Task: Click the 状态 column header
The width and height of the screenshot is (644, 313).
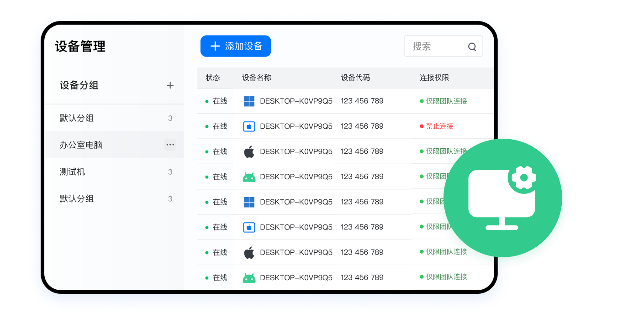Action: [213, 78]
